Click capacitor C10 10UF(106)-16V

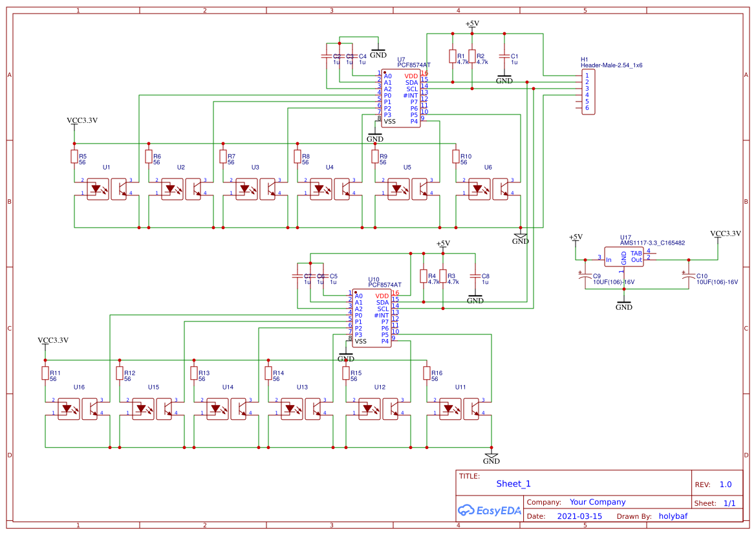tap(689, 277)
